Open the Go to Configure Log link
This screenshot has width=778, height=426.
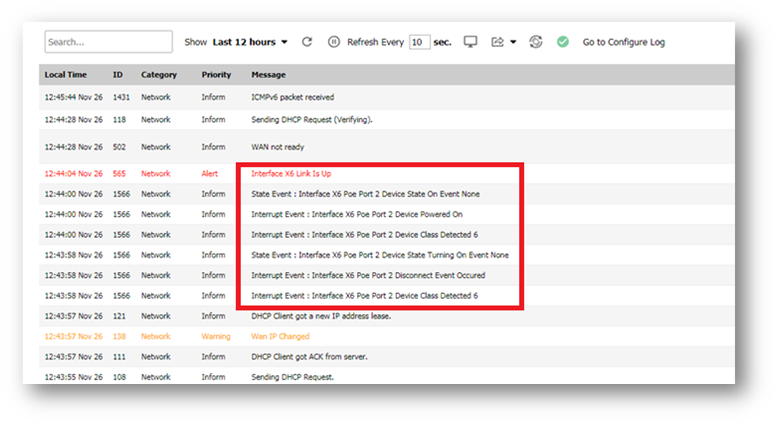point(623,42)
